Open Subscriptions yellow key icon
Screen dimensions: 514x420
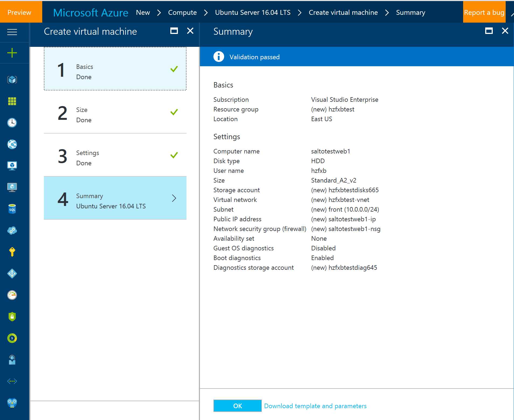(12, 252)
